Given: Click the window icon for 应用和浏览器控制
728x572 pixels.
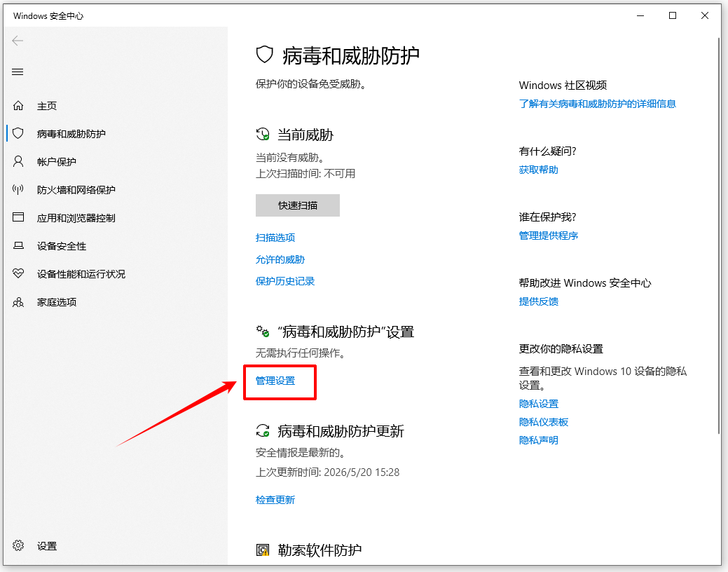Looking at the screenshot, I should 18,217.
